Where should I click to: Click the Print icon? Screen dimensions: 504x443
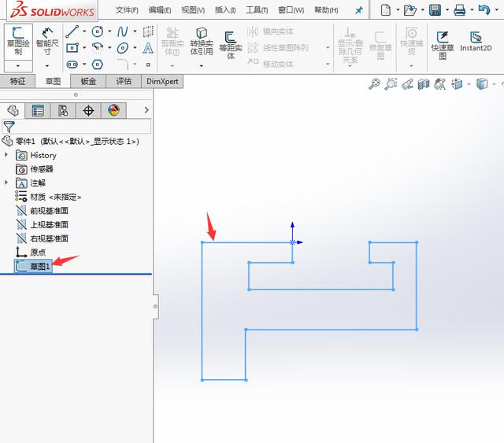coord(460,10)
